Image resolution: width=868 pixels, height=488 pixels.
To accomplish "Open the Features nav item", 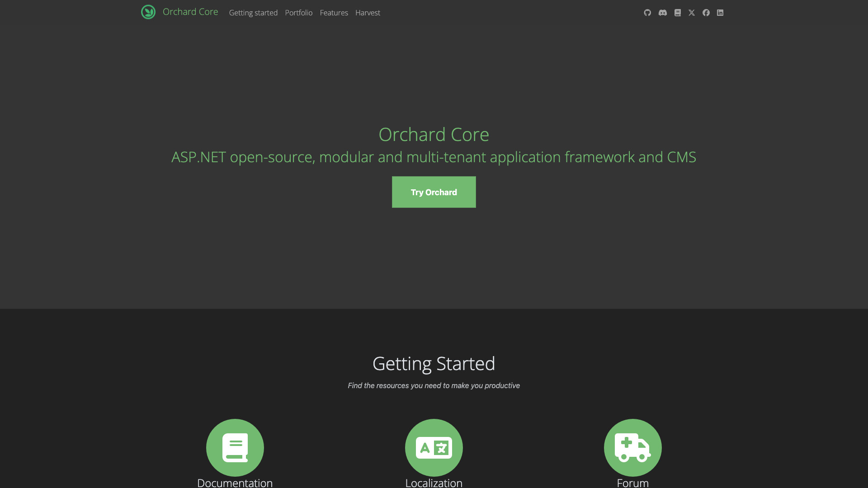I will tap(334, 13).
